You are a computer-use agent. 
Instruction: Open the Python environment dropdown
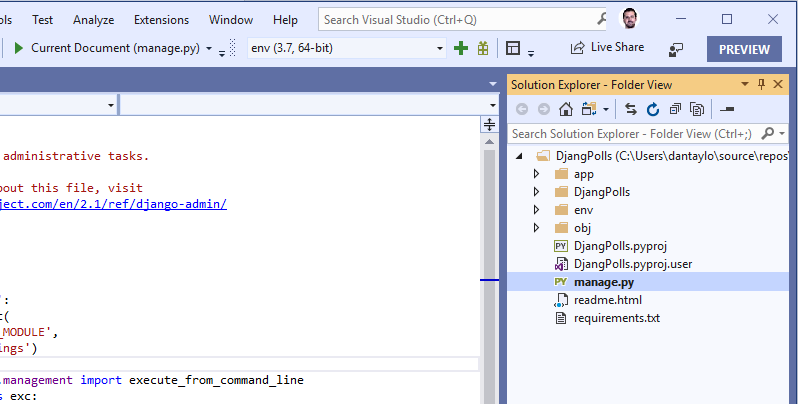click(x=439, y=48)
